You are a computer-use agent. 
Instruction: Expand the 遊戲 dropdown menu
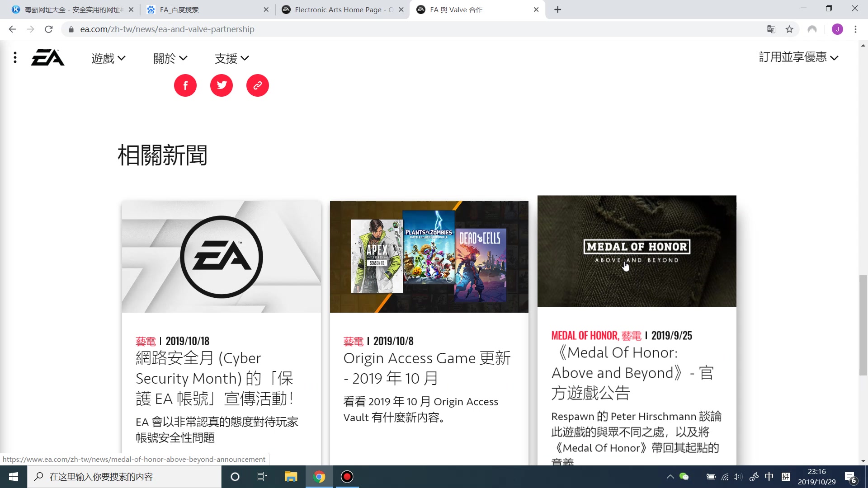coord(108,58)
